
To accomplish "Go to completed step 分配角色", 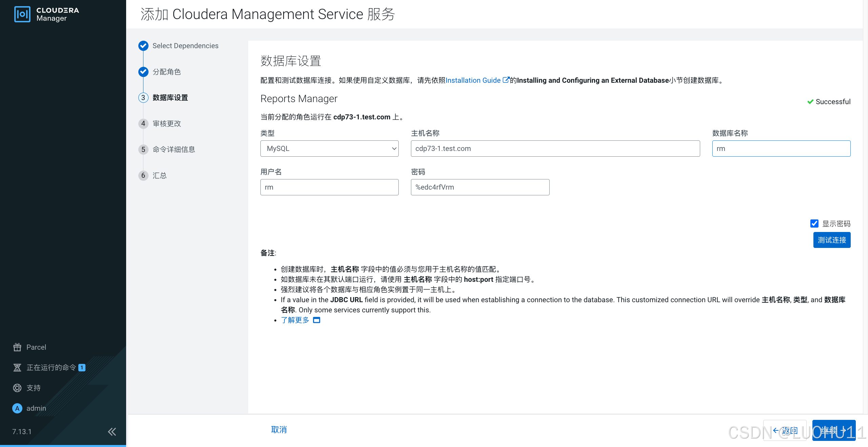I will 166,72.
